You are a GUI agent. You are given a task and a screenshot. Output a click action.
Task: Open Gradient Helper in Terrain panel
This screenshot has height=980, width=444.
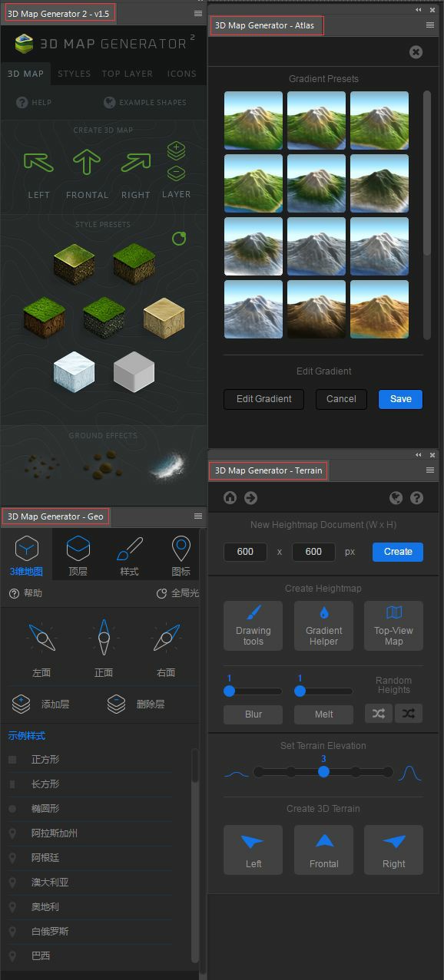pos(323,625)
